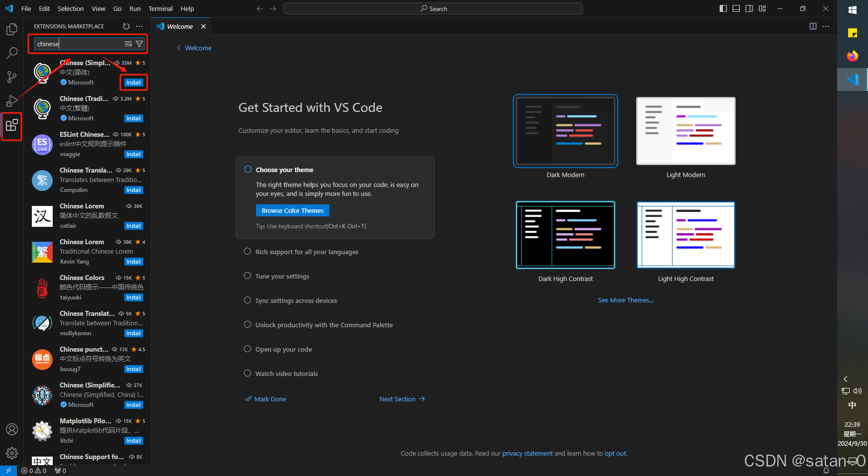This screenshot has height=476, width=868.
Task: Open Firefox from the taskbar
Action: (853, 56)
